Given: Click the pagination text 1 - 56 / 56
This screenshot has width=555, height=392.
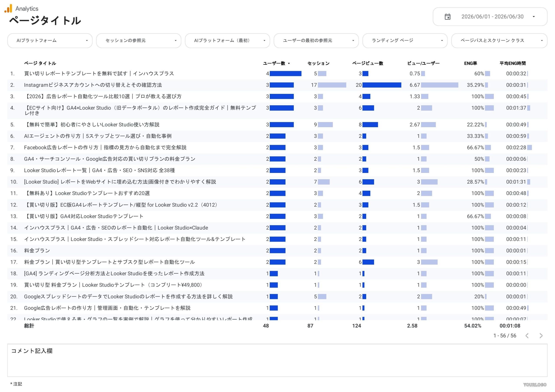Looking at the screenshot, I should tap(505, 336).
